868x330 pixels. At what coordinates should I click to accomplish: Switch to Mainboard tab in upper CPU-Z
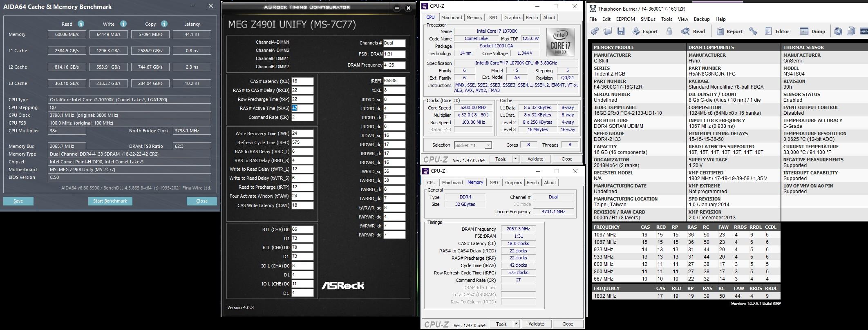(452, 18)
